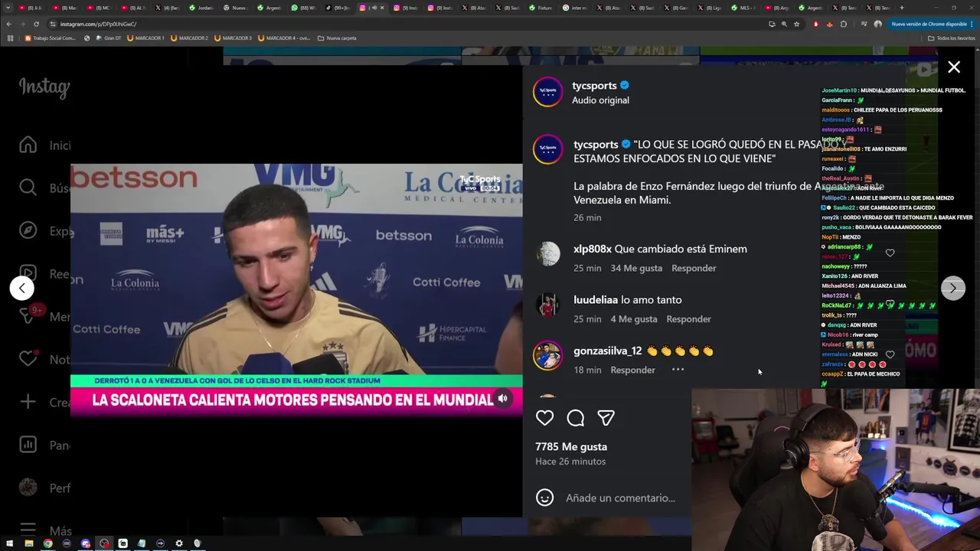Open Google Chrome from the taskbar
This screenshot has height=551, width=980.
coord(47,543)
